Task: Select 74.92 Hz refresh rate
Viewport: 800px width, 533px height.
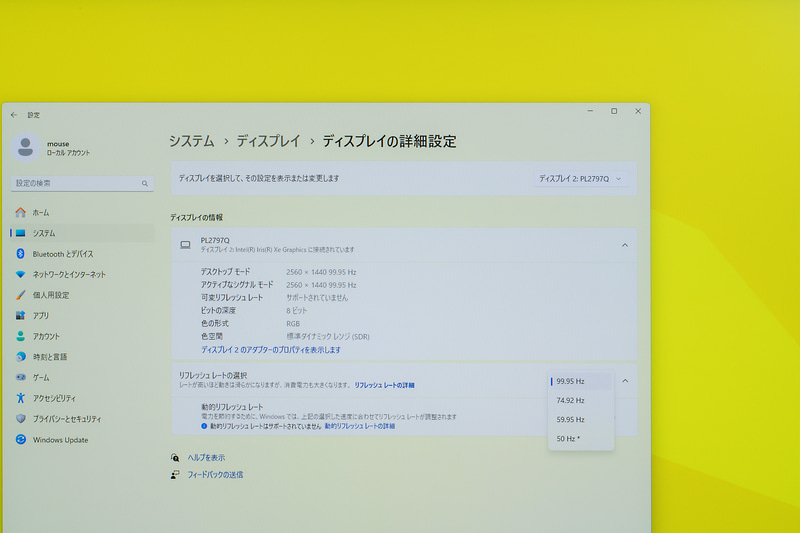Action: coord(581,400)
